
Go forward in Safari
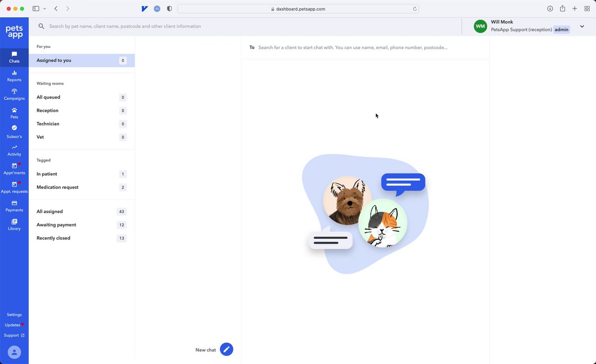click(68, 9)
